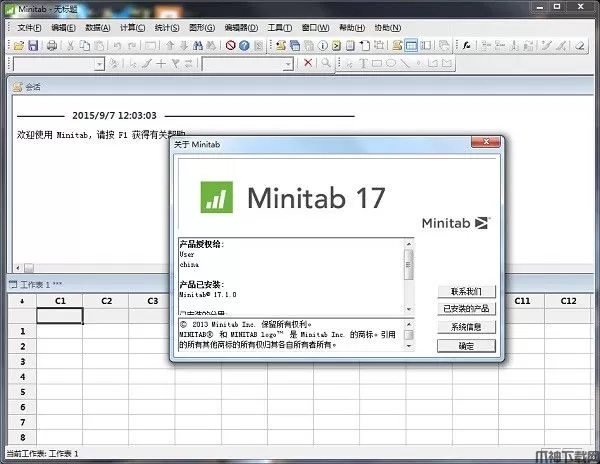Screen dimensions: 600x464
Task: Open 已安装的产品 in About dialog
Action: pos(466,309)
